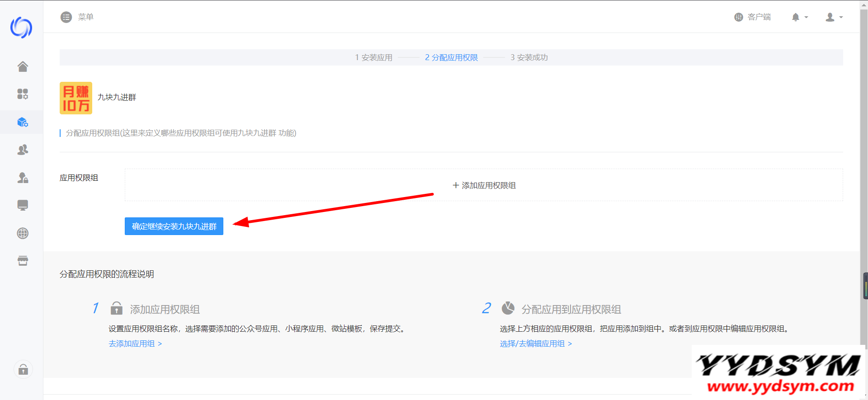868x400 pixels.
Task: Click the swirl logo at top left
Action: point(21,28)
